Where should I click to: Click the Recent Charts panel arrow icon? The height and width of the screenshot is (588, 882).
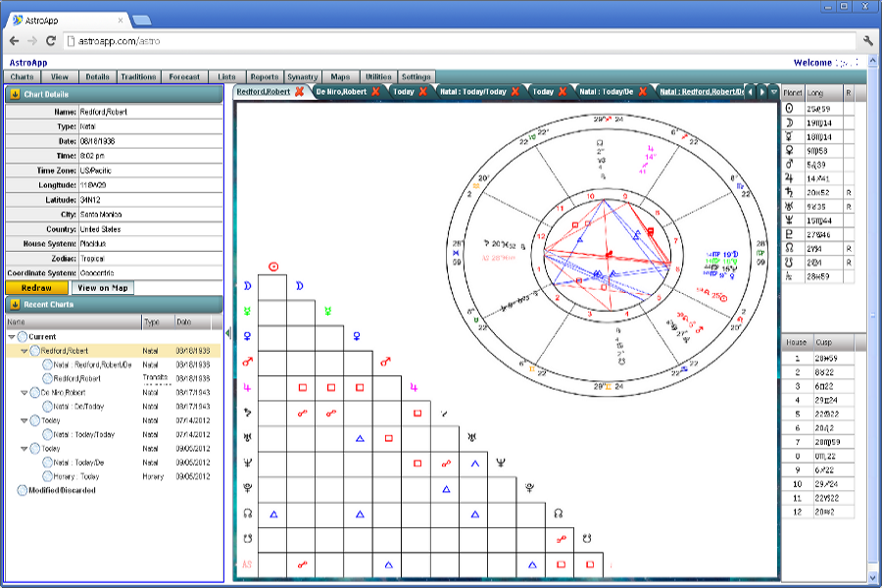[x=15, y=305]
